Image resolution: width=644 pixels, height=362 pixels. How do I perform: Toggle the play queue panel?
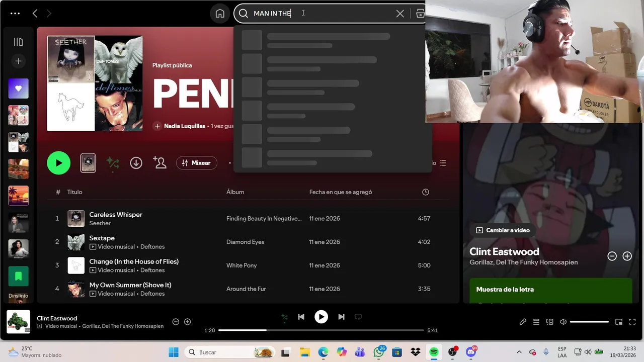(x=536, y=322)
